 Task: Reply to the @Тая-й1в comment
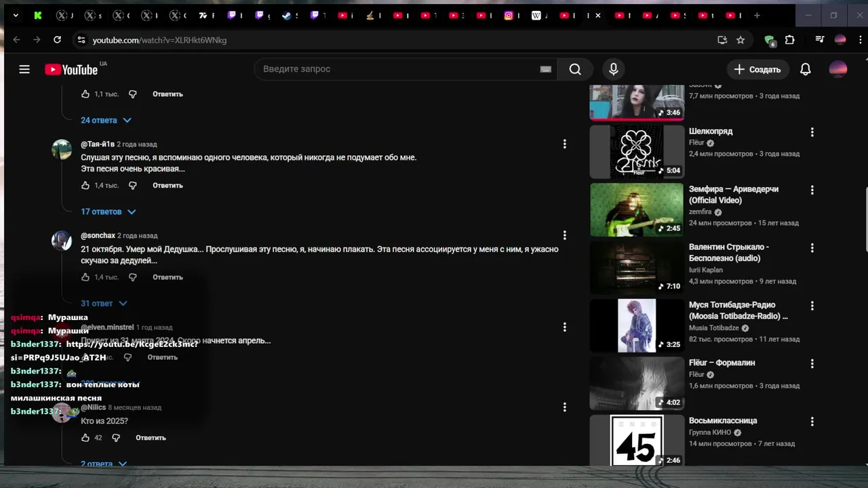coord(167,185)
